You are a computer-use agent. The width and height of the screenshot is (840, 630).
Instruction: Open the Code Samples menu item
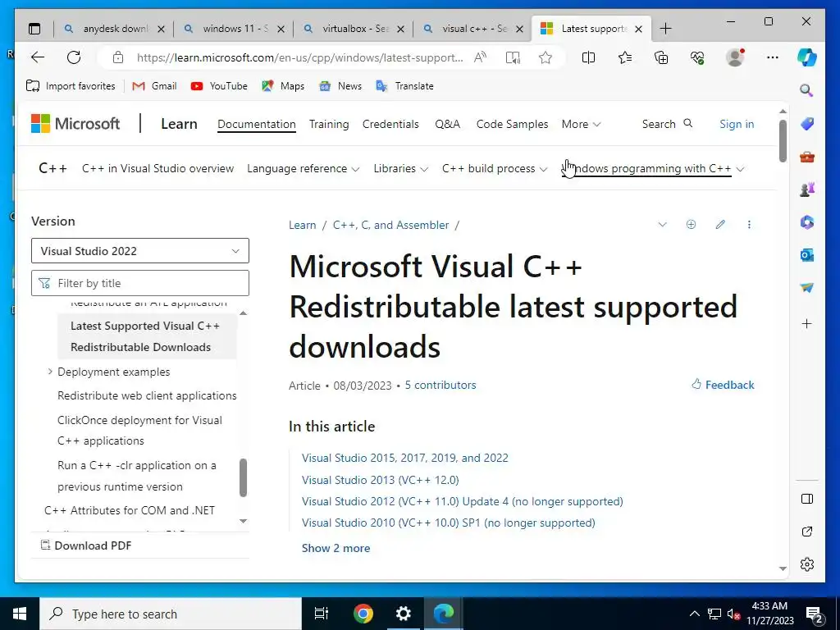512,125
